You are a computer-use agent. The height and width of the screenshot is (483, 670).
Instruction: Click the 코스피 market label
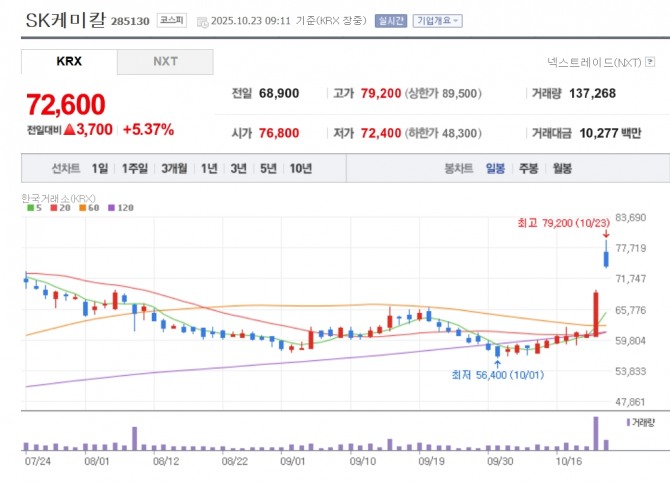172,21
